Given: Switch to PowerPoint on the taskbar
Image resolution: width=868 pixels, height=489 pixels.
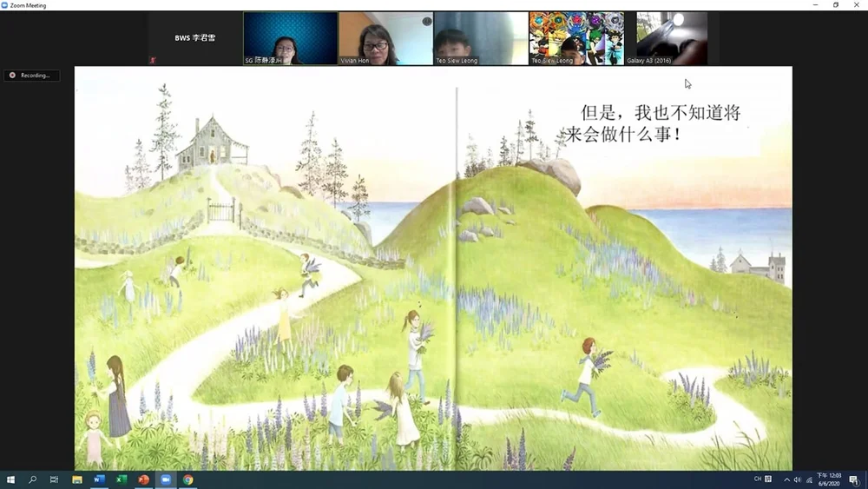Looking at the screenshot, I should click(143, 479).
